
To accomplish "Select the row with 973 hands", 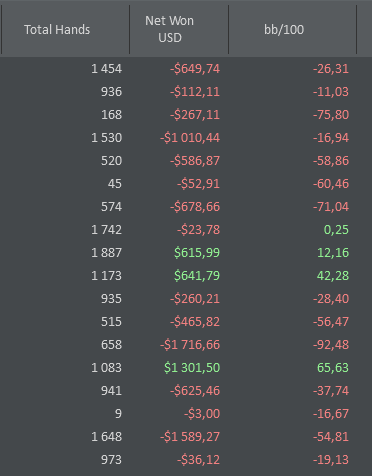I will 186,460.
